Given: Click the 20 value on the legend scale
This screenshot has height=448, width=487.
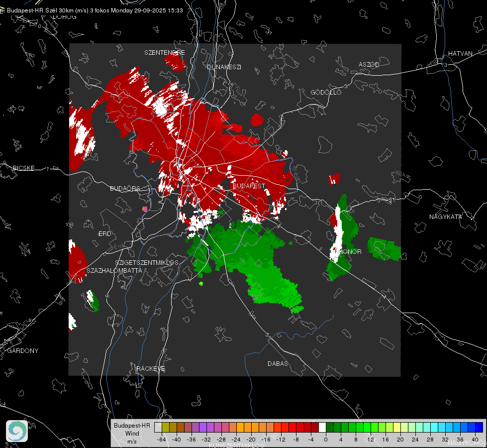Looking at the screenshot, I should pos(400,440).
